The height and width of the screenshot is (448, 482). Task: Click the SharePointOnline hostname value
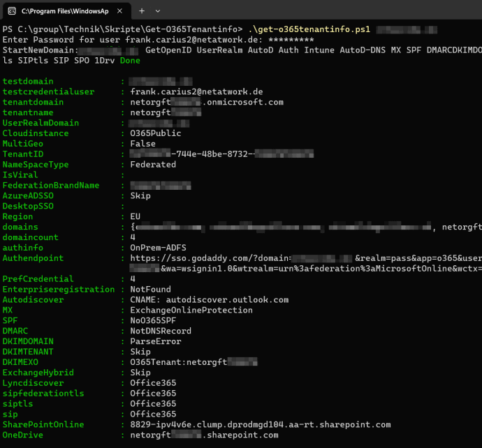261,425
